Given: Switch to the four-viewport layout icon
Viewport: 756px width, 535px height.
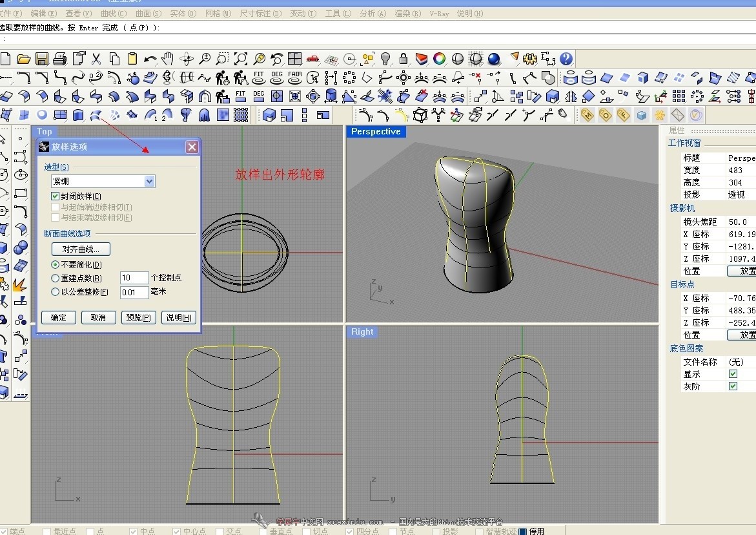Looking at the screenshot, I should pyautogui.click(x=294, y=59).
